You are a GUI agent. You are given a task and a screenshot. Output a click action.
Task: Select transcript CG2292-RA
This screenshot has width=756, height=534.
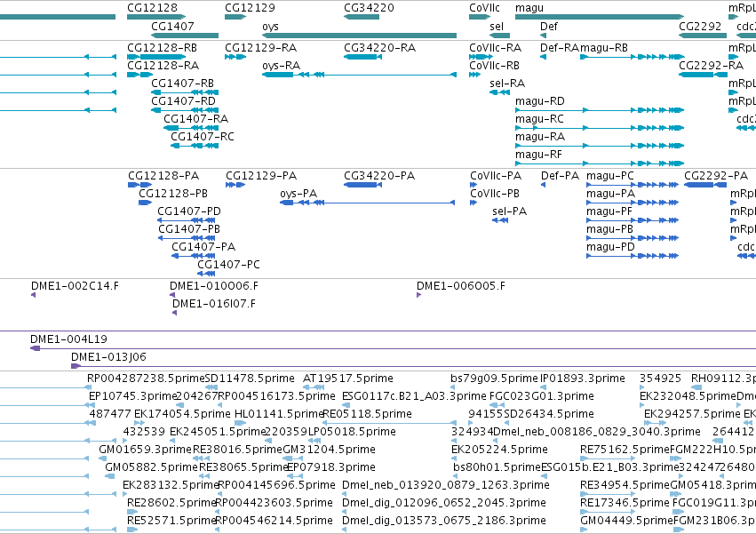(x=712, y=66)
